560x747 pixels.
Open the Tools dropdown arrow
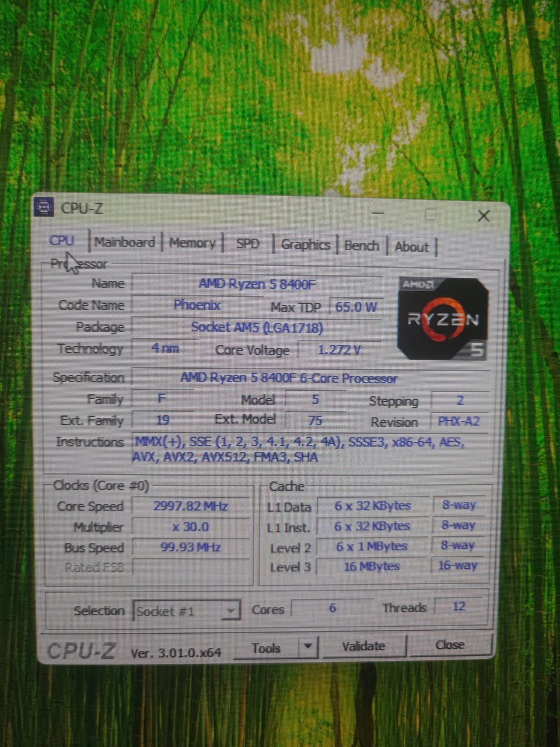pos(308,647)
